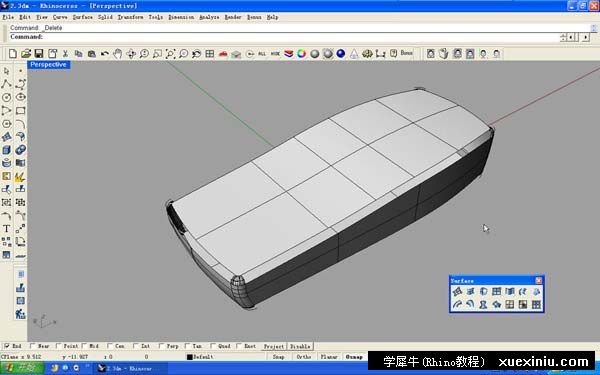Click the Undo arrow icon
Image resolution: width=600 pixels, height=375 pixels.
pos(104,54)
